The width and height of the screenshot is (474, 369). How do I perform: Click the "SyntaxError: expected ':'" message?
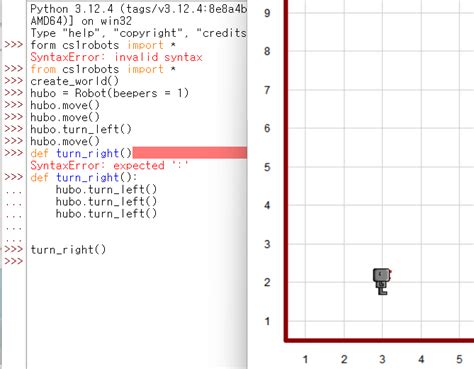tap(109, 165)
